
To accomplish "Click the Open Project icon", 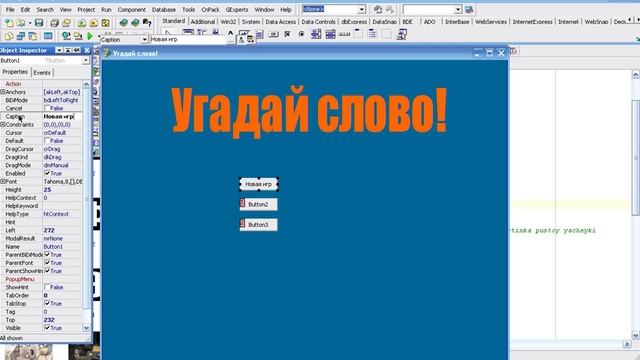I will pos(66,23).
